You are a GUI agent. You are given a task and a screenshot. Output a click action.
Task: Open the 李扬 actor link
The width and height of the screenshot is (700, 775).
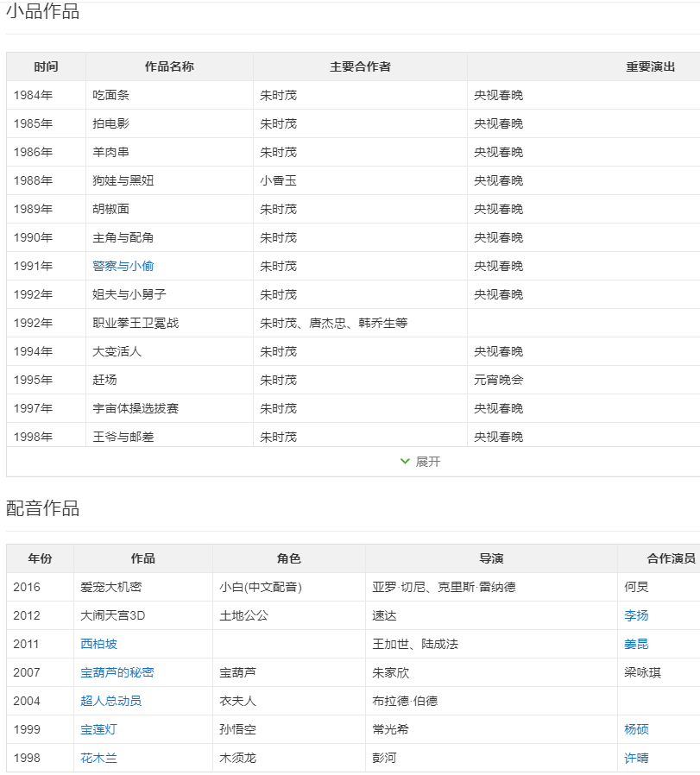[x=636, y=616]
